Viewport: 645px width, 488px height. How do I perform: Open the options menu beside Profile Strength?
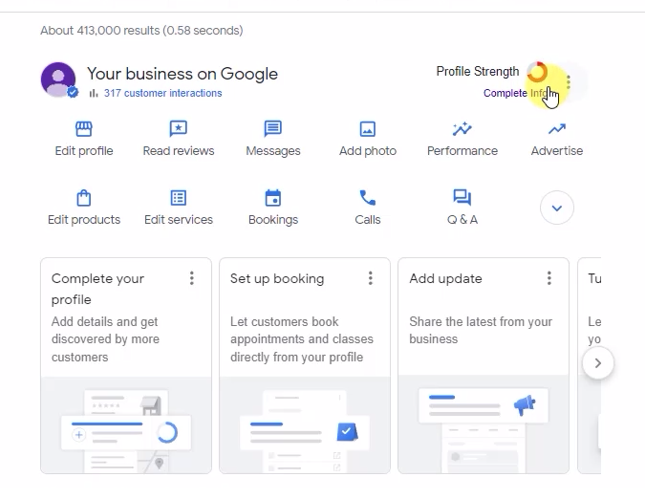tap(568, 82)
